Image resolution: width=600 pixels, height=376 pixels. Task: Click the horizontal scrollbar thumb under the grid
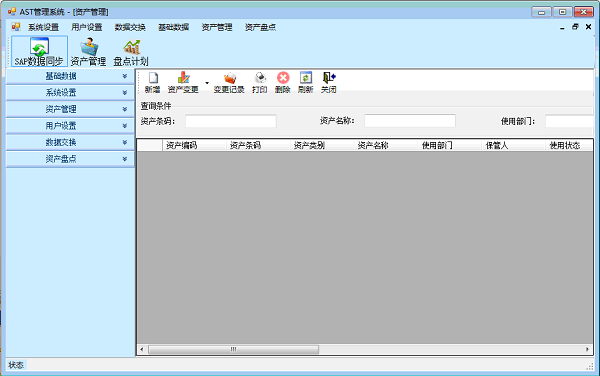233,349
